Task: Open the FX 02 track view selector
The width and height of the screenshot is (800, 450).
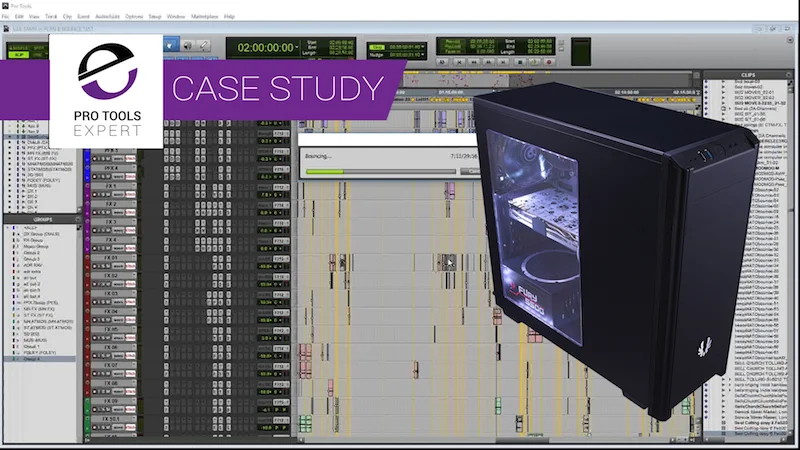Action: [x=118, y=284]
